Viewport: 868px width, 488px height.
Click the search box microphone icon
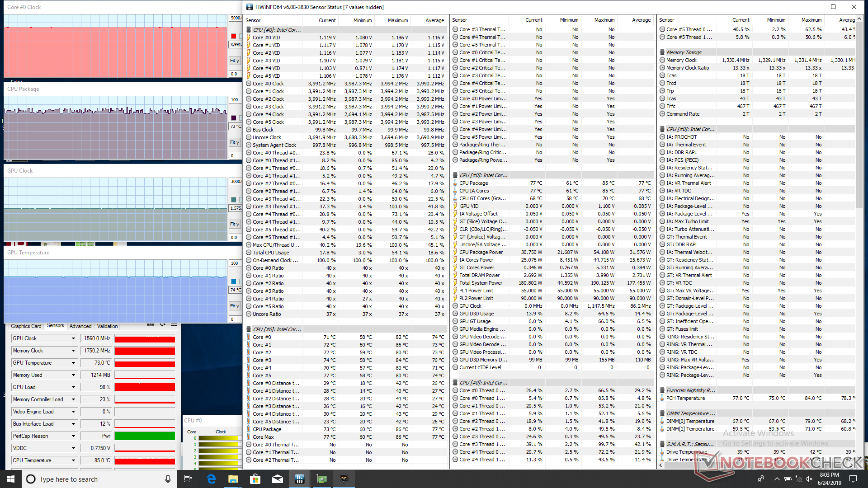click(168, 479)
